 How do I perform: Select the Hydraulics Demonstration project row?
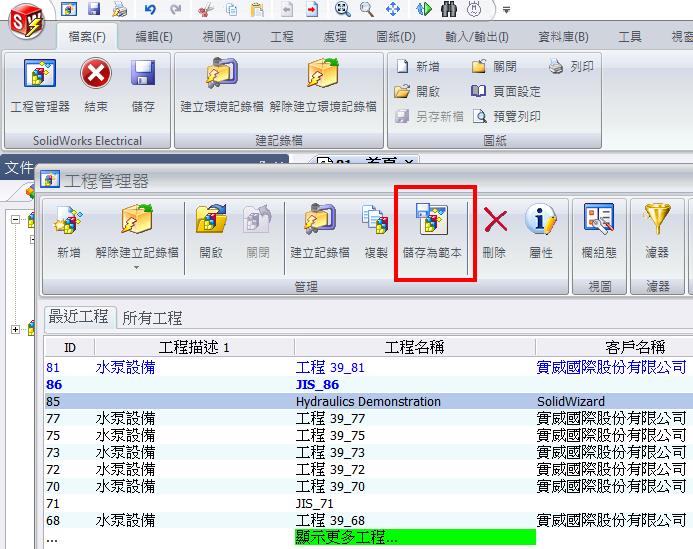click(368, 401)
